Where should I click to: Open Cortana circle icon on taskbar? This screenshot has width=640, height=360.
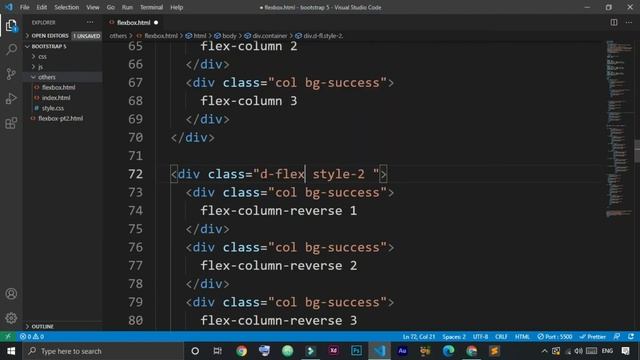point(195,351)
